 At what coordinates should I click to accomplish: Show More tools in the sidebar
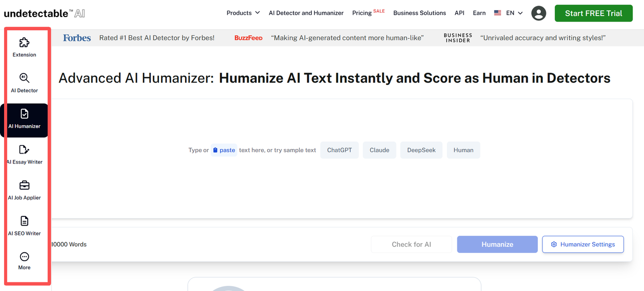(24, 261)
